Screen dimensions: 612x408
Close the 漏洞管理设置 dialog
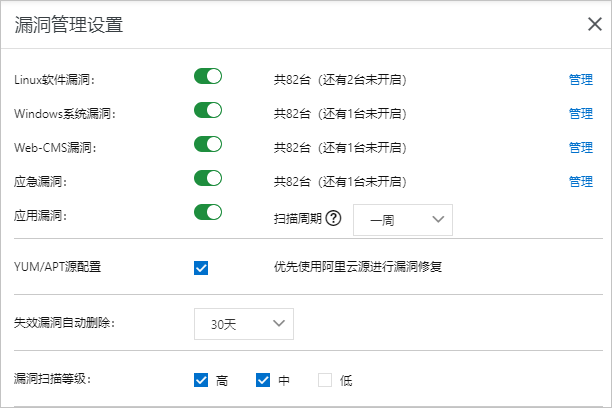point(594,24)
